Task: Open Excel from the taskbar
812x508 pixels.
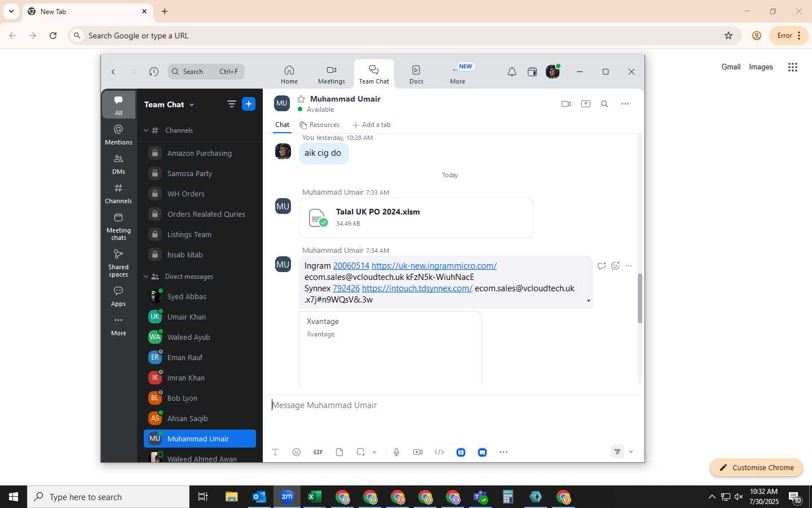Action: coord(315,497)
